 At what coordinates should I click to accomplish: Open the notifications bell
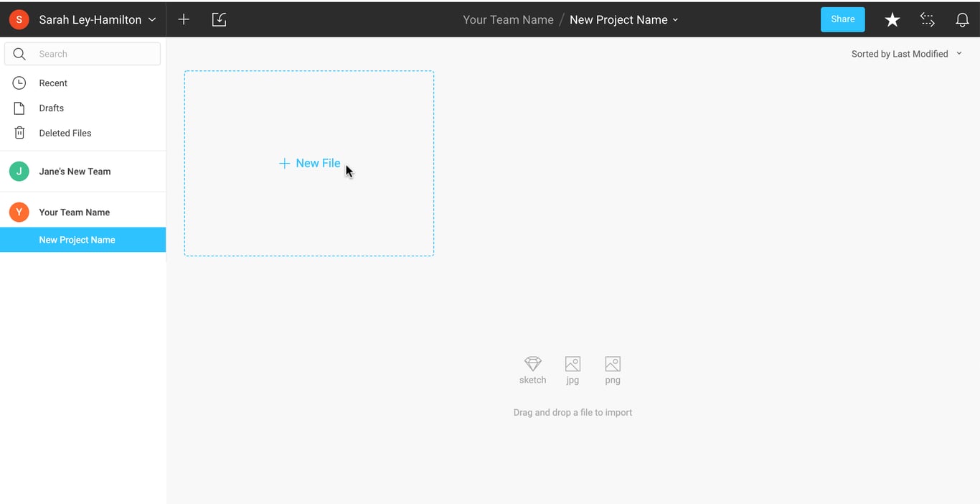962,20
